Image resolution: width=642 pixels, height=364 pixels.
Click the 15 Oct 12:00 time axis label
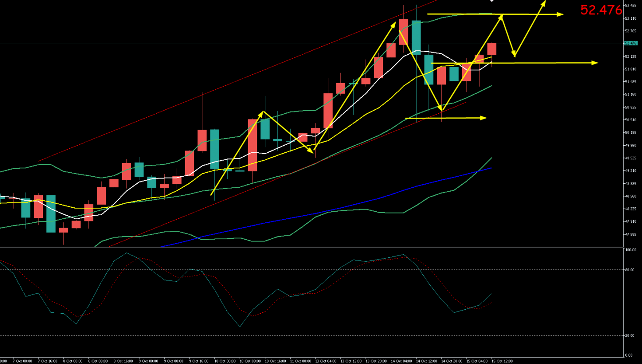[x=502, y=361]
